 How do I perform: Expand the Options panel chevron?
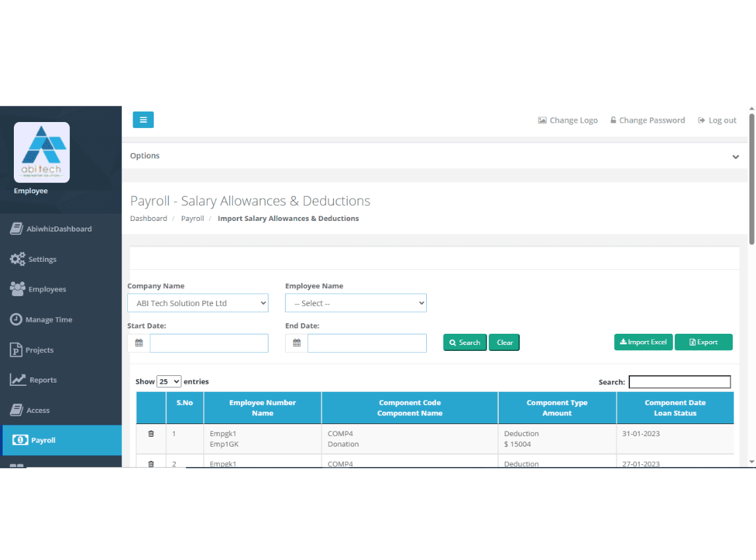click(736, 156)
